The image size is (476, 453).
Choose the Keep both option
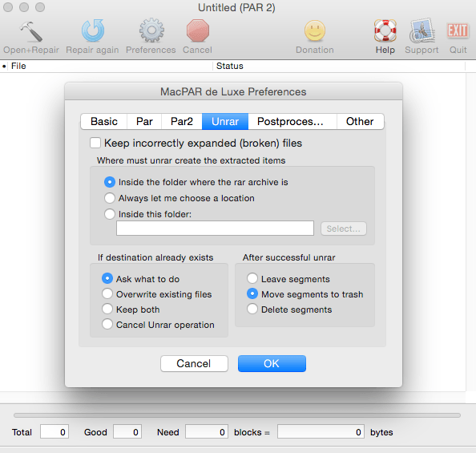(107, 309)
